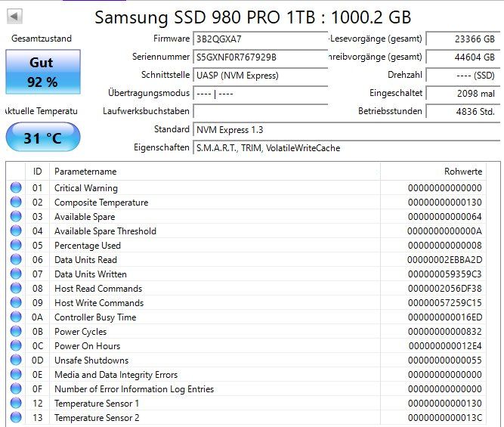Click the Parametername column header
Screen dimensions: 504x427
tap(215, 172)
